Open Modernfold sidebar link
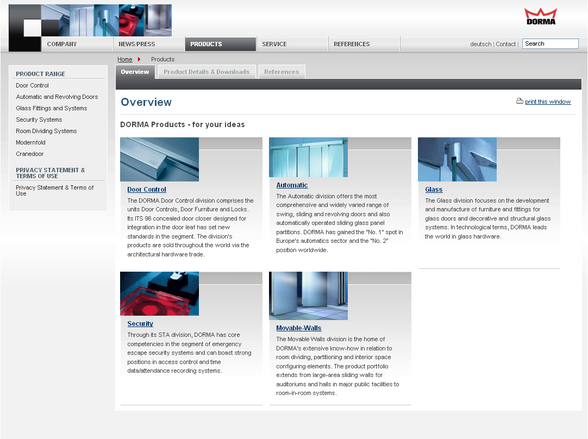This screenshot has width=588, height=439. click(30, 142)
